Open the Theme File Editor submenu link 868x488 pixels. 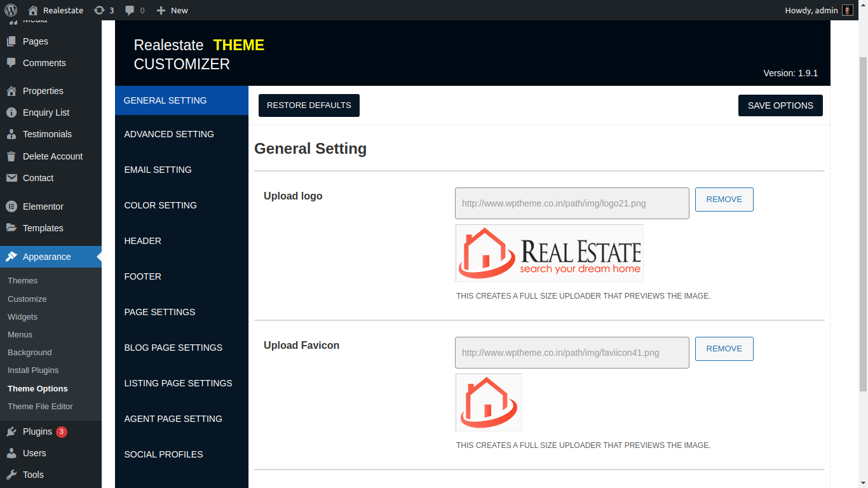coord(40,407)
